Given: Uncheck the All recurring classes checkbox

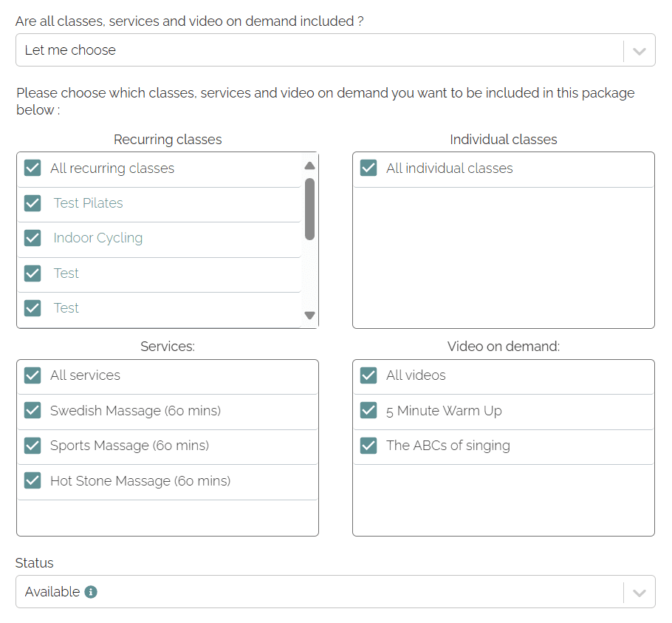Looking at the screenshot, I should [32, 168].
